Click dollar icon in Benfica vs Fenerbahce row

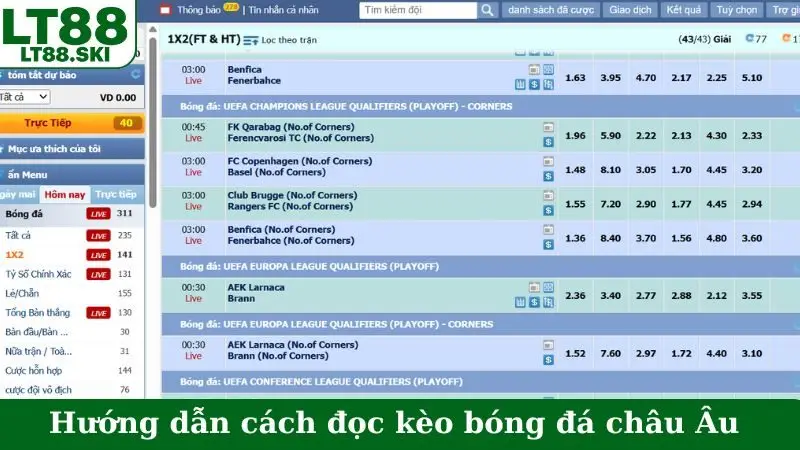tap(534, 84)
